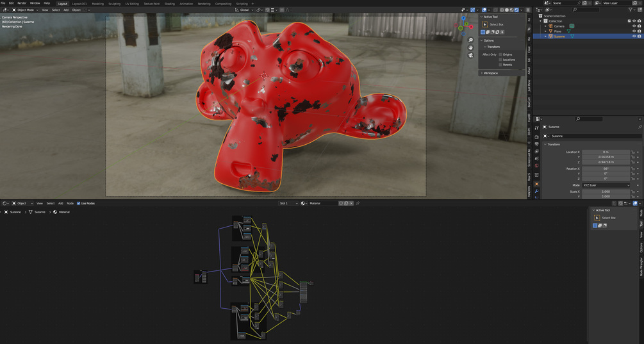
Task: Create new scene with Scene copy button
Action: (x=584, y=3)
